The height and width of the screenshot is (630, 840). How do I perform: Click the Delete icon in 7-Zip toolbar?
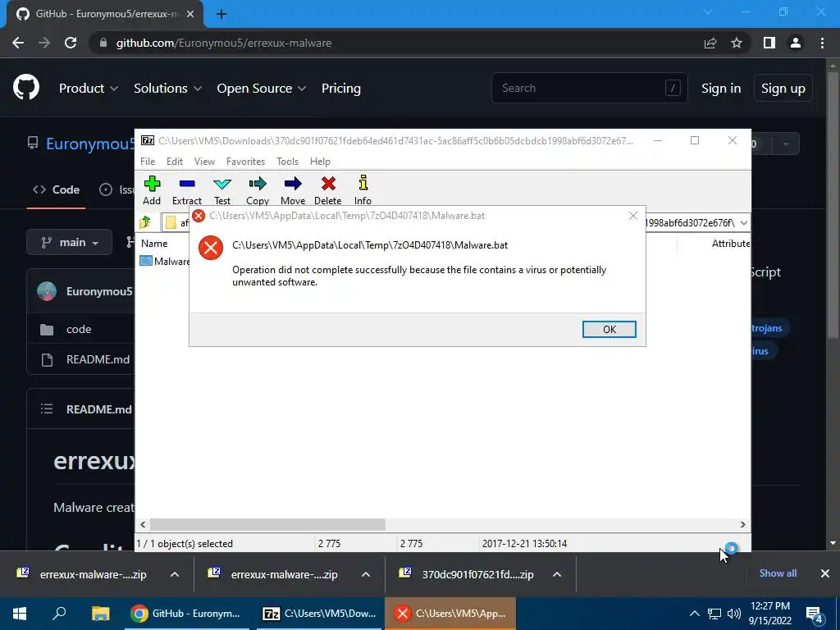click(328, 184)
